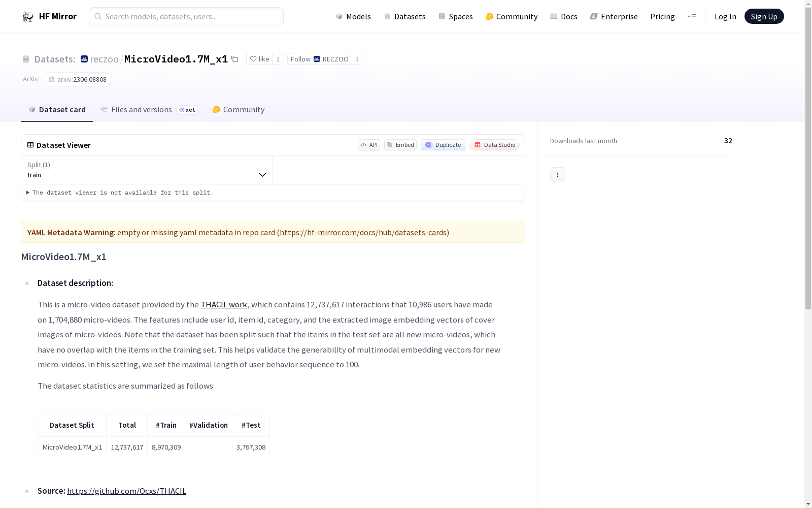
Task: Click the Datasets breadcrumb icon
Action: [x=26, y=59]
